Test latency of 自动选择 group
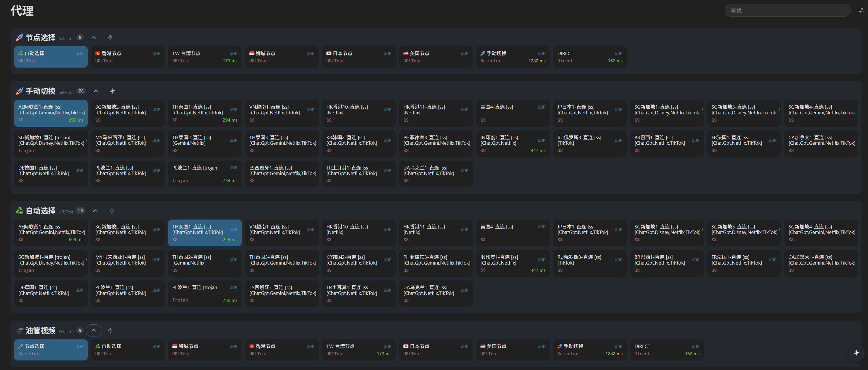 tap(112, 211)
